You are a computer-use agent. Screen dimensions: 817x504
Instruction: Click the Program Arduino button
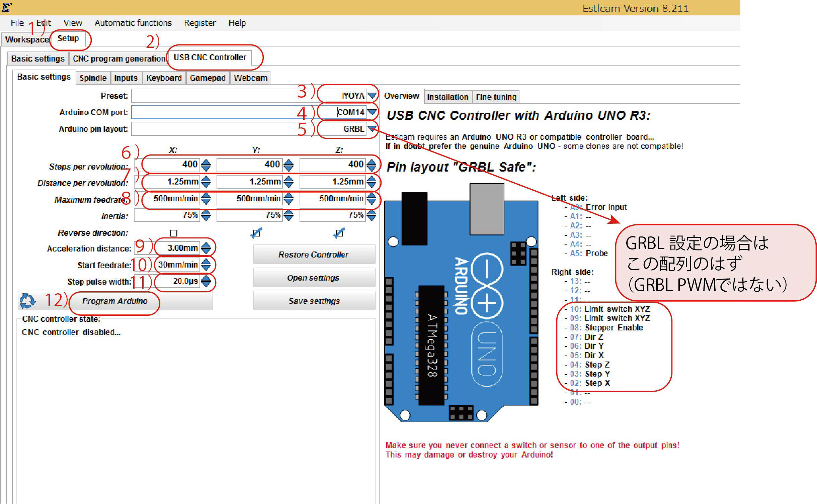tap(115, 301)
